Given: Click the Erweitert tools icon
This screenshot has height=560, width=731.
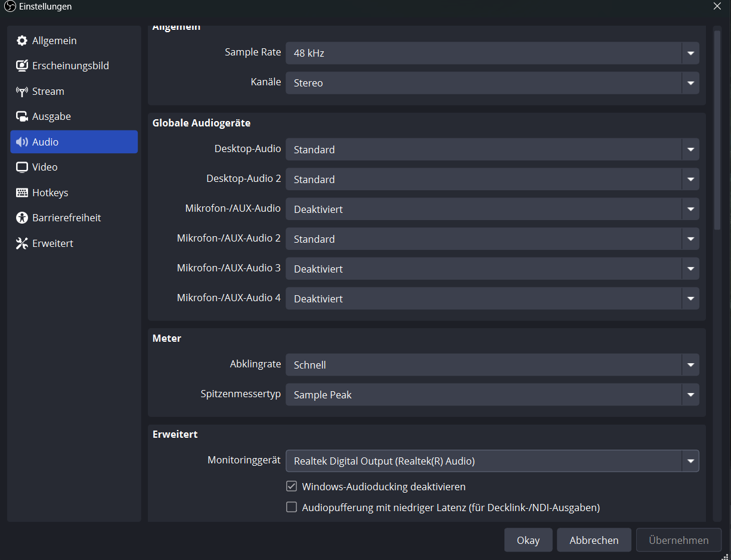Looking at the screenshot, I should (22, 243).
